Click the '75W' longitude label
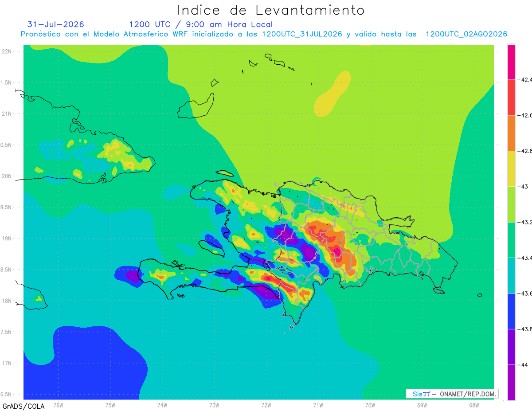 [110, 405]
